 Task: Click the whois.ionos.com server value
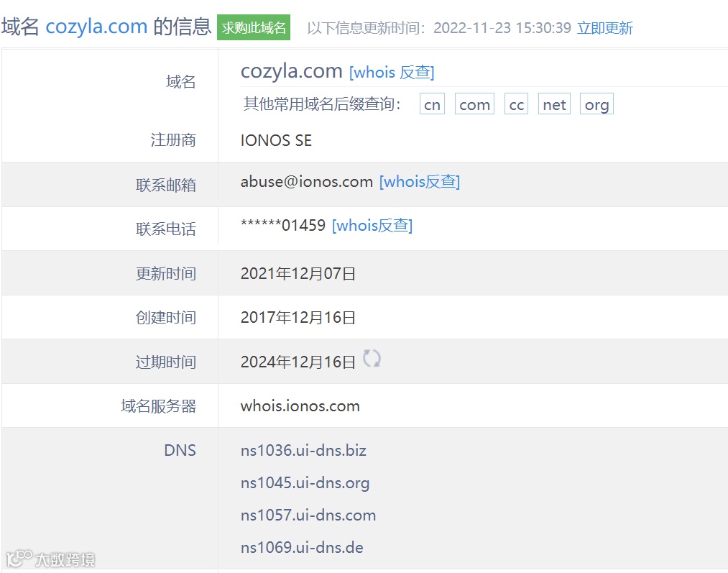(300, 405)
